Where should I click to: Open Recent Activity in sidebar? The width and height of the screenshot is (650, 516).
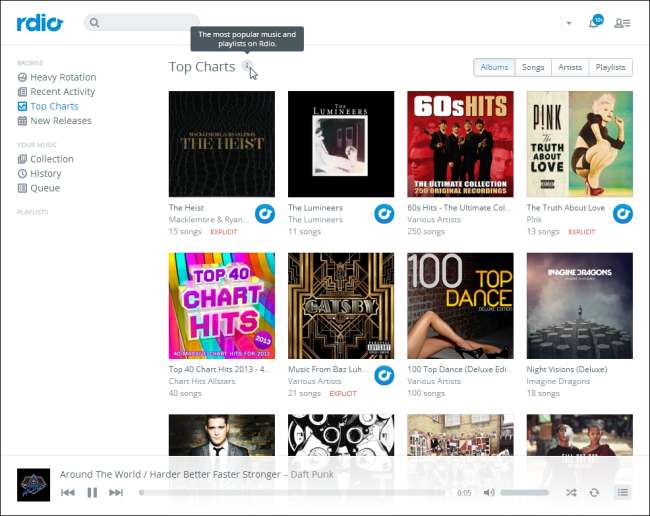pos(56,92)
